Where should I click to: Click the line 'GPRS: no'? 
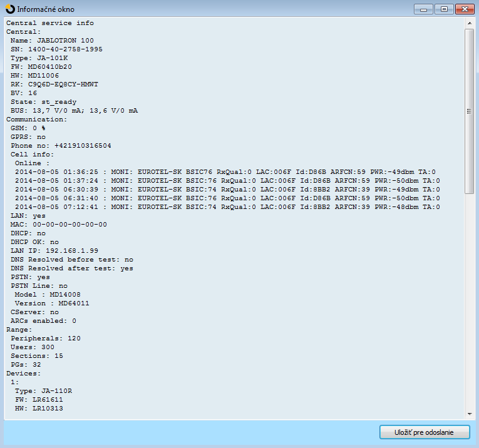pos(28,137)
